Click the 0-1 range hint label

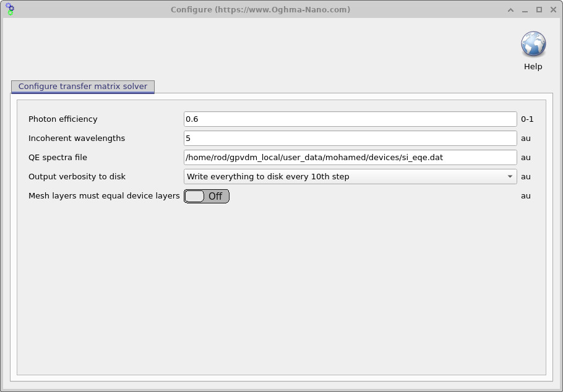coord(527,119)
